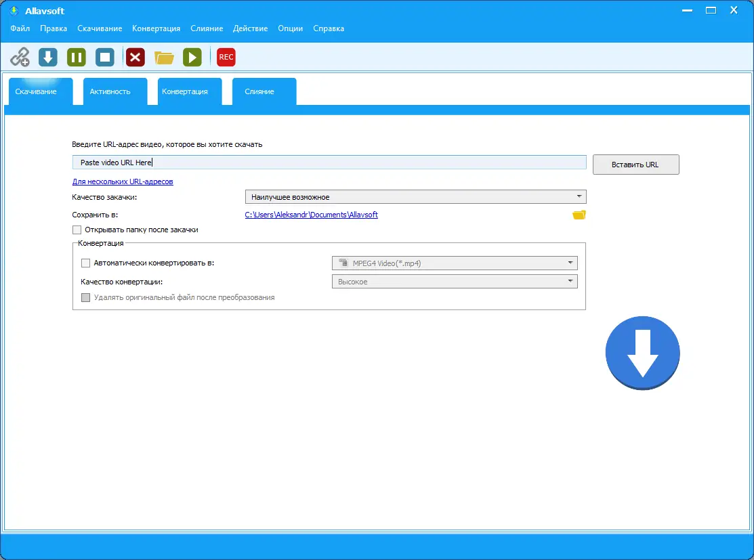
Task: Open downloads folder via the folder toolbar icon
Action: click(x=164, y=57)
